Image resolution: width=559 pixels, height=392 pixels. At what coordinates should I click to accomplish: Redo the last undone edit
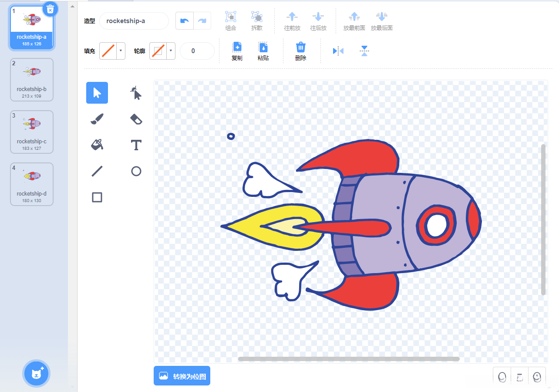tap(202, 21)
